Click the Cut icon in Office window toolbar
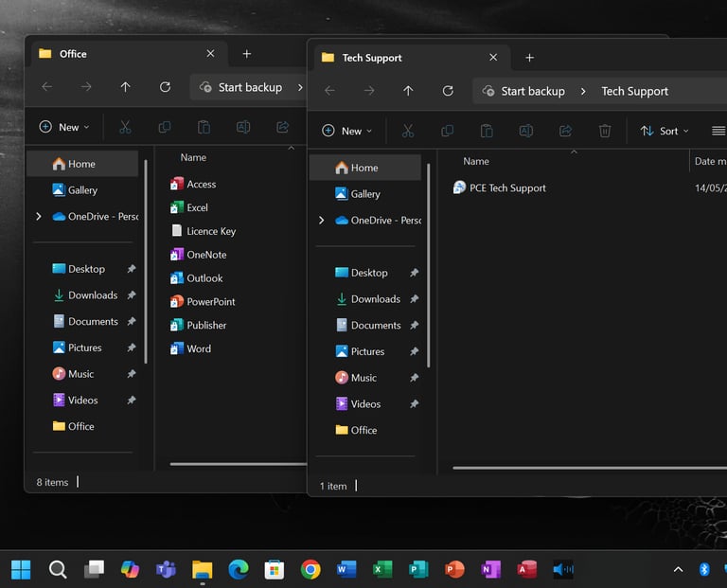This screenshot has width=727, height=588. coord(125,127)
